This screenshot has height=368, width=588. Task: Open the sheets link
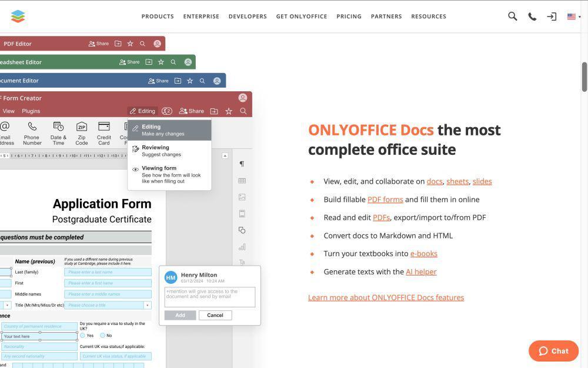click(x=457, y=181)
